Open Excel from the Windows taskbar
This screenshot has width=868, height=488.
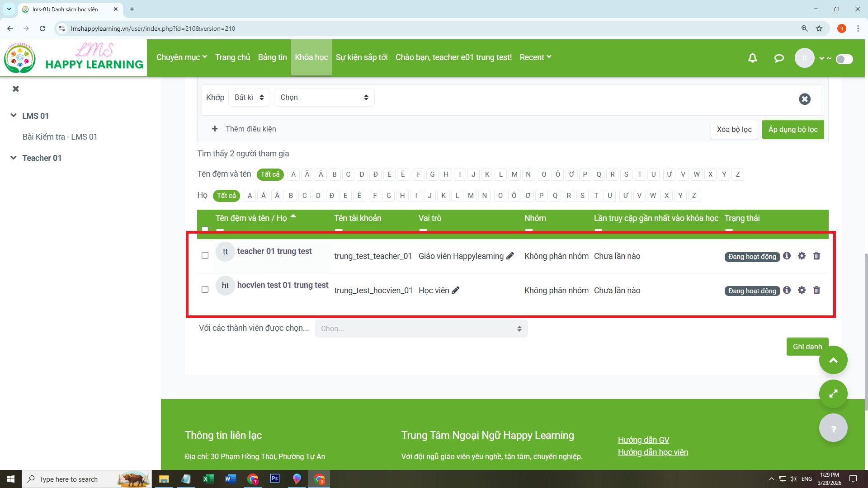[208, 479]
